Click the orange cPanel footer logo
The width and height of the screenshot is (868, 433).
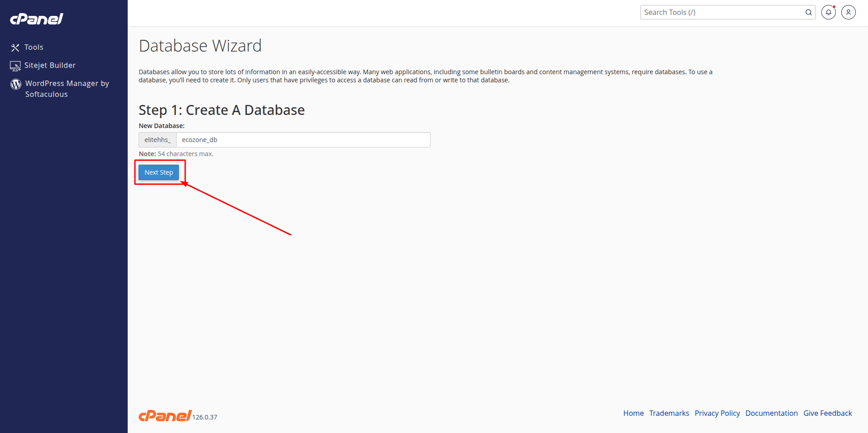coord(165,415)
